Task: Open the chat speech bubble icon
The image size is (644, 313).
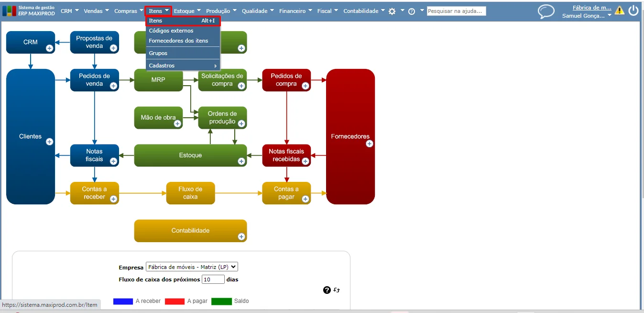Action: [546, 11]
